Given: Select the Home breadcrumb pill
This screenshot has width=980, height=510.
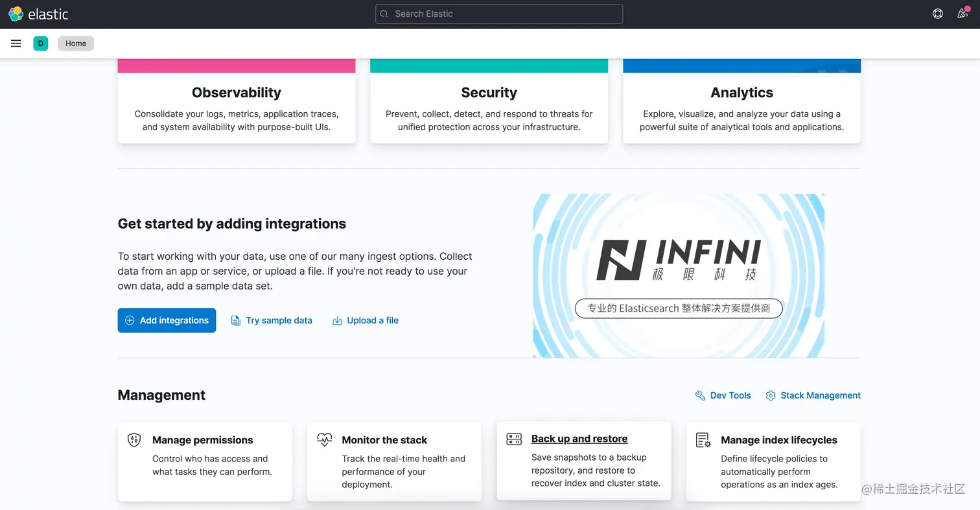Looking at the screenshot, I should click(75, 43).
